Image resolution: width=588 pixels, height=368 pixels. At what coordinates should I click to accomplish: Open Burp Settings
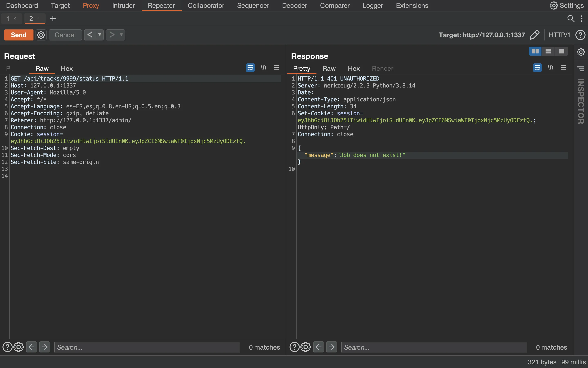[567, 5]
